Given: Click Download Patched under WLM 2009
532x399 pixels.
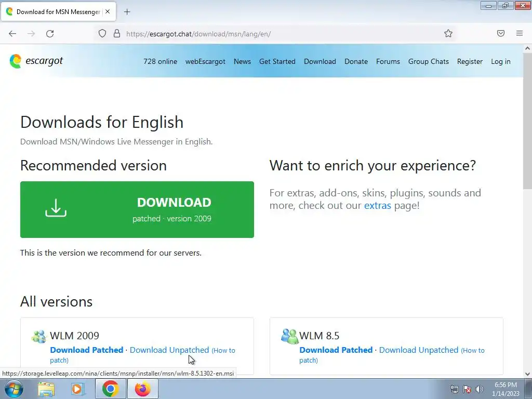Looking at the screenshot, I should pyautogui.click(x=87, y=350).
